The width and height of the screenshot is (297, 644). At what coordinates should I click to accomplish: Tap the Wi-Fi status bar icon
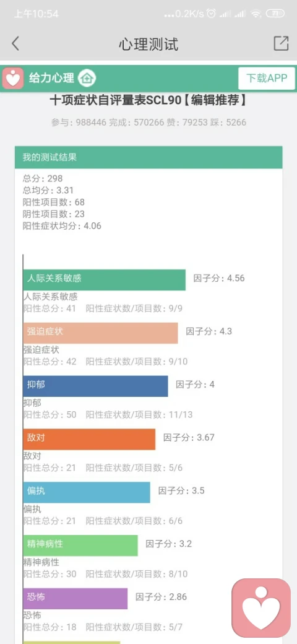(x=256, y=14)
